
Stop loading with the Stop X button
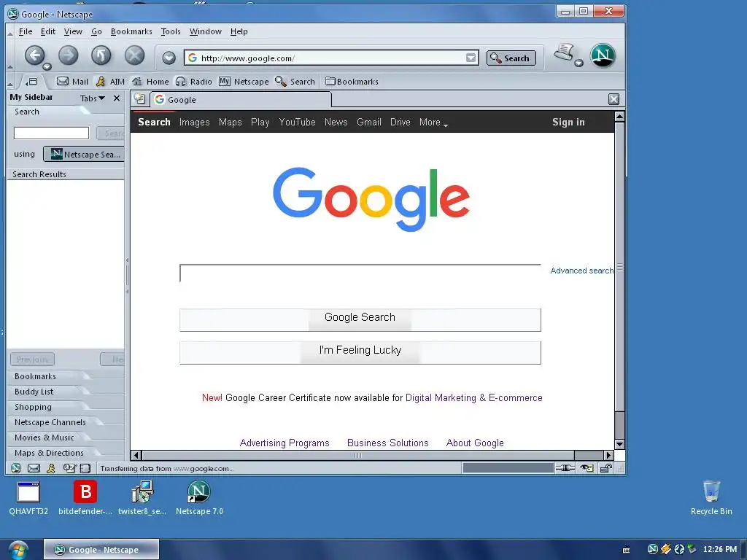coord(134,55)
